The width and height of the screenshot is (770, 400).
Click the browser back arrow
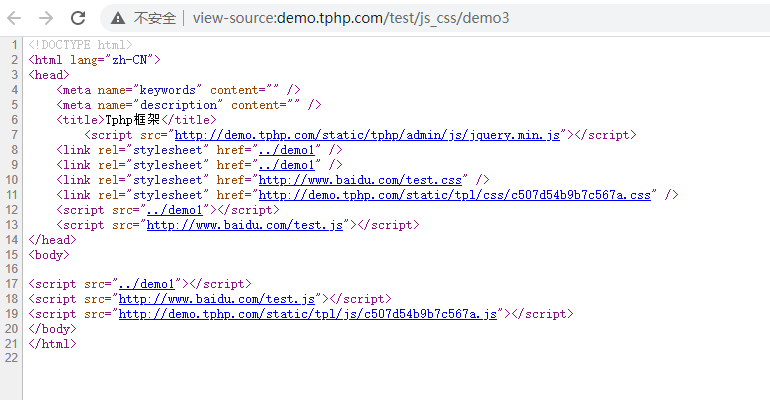tap(14, 18)
